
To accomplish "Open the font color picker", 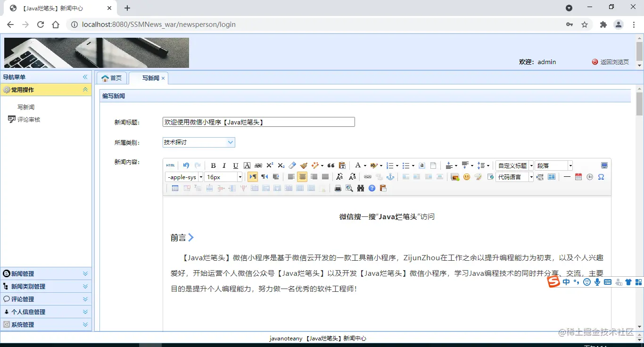I will (358, 165).
